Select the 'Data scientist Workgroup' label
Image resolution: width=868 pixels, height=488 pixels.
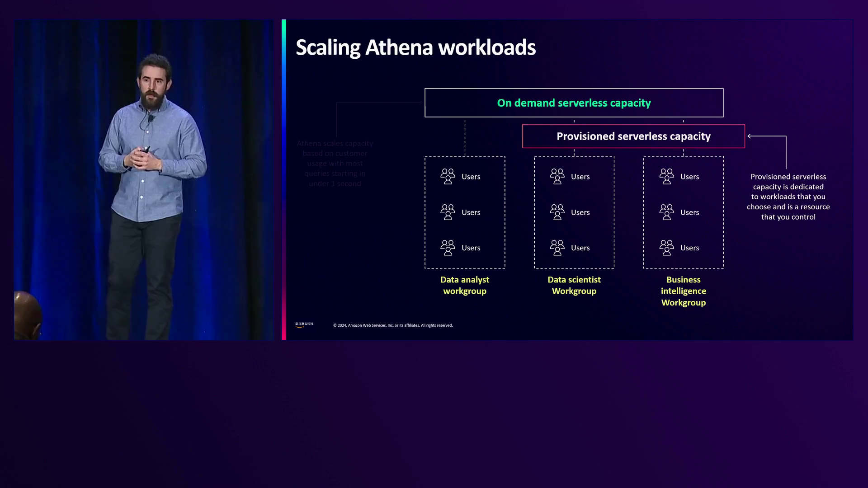[574, 285]
